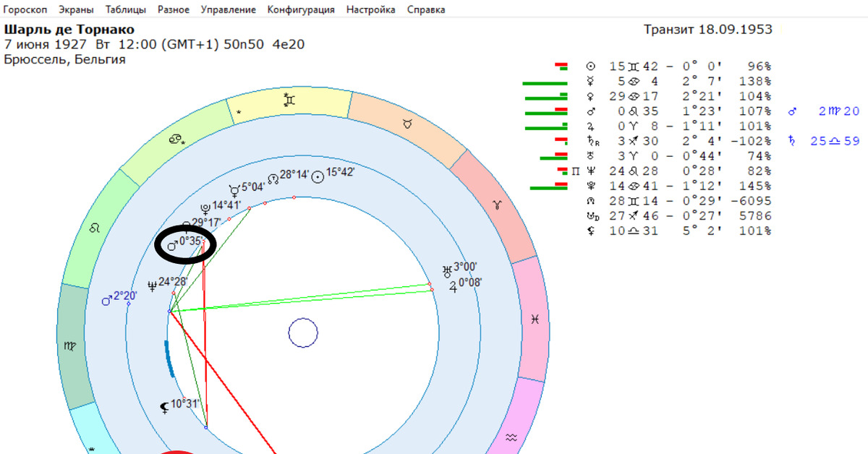Click the Транзит 18.09.1953 date label
This screenshot has width=868, height=454.
point(707,30)
